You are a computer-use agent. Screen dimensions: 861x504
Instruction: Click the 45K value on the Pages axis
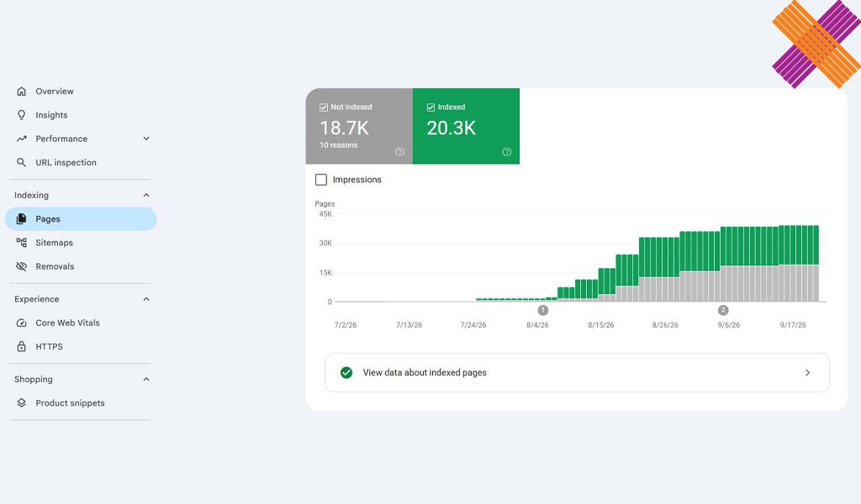[x=325, y=214]
